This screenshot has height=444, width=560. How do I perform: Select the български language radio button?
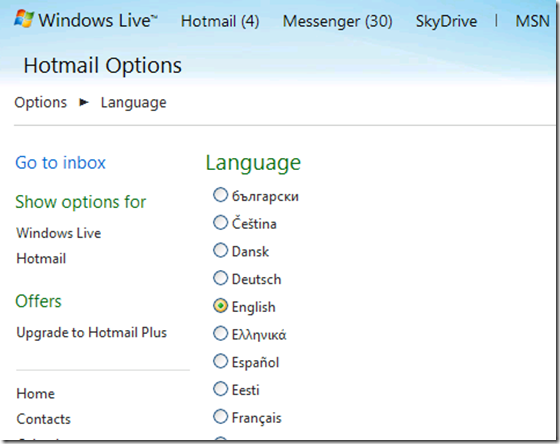point(220,195)
